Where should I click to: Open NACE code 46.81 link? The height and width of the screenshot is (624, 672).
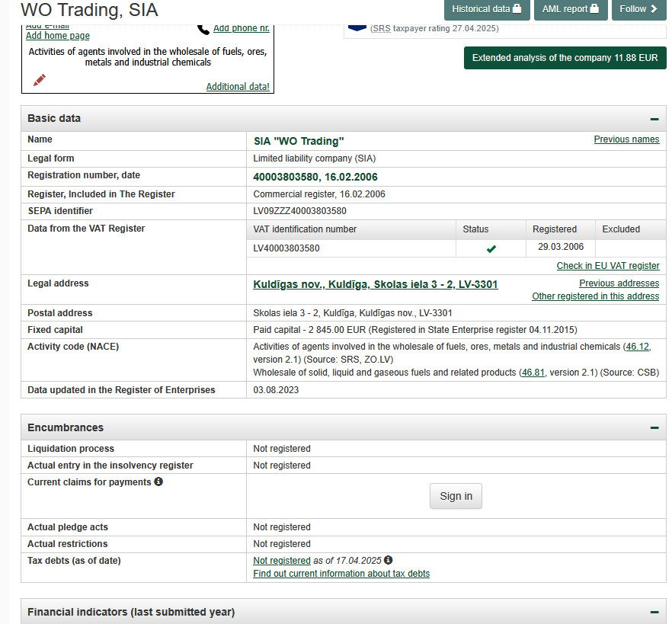[x=533, y=373]
